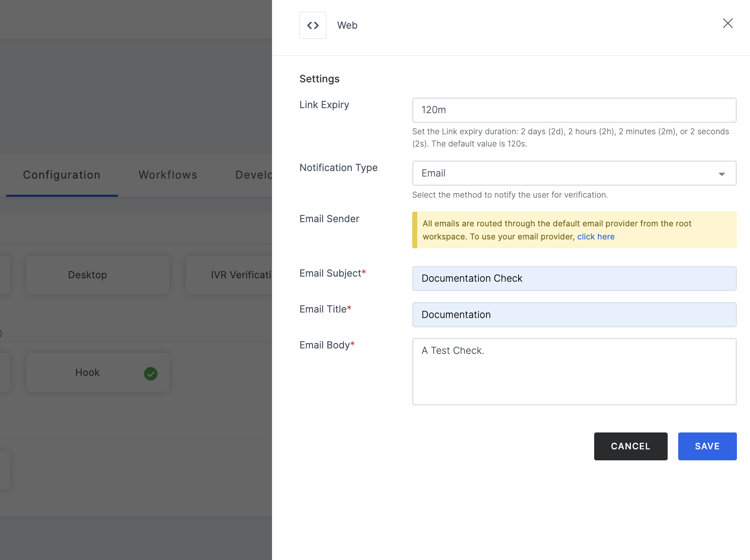Click the 'Settings' heading

(x=319, y=79)
